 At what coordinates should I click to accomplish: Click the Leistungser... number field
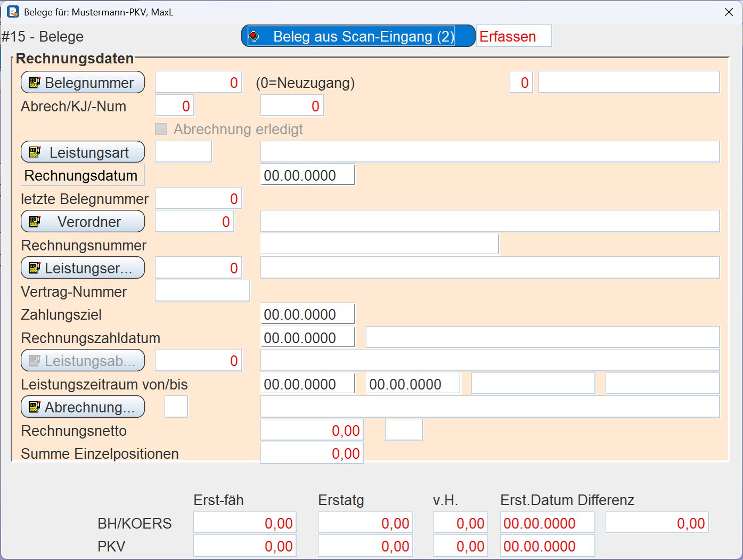pos(198,267)
